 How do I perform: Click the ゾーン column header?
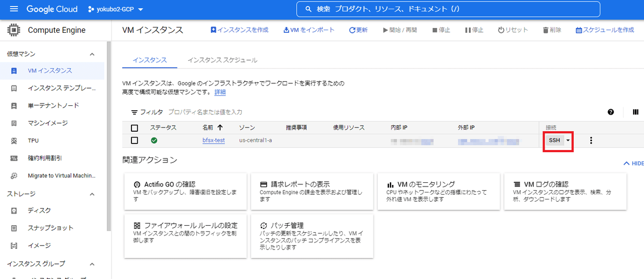click(247, 128)
